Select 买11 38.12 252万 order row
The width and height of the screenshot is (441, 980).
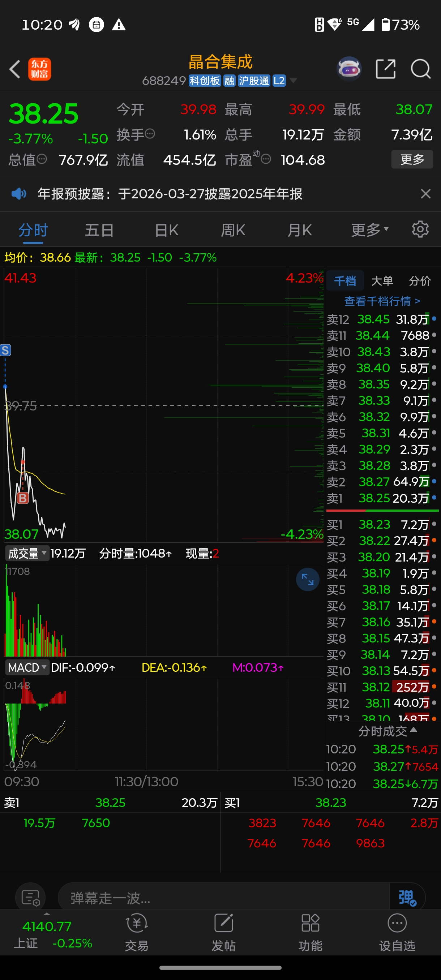[x=382, y=687]
